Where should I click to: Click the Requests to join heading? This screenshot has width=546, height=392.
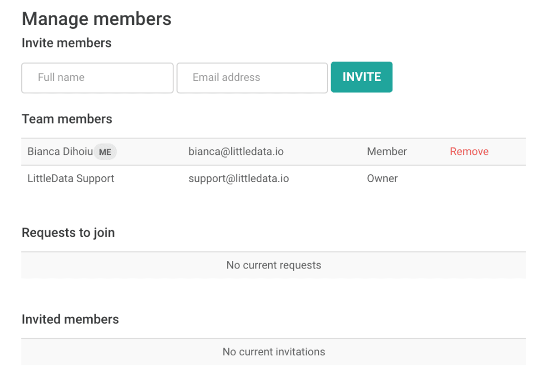pos(68,233)
